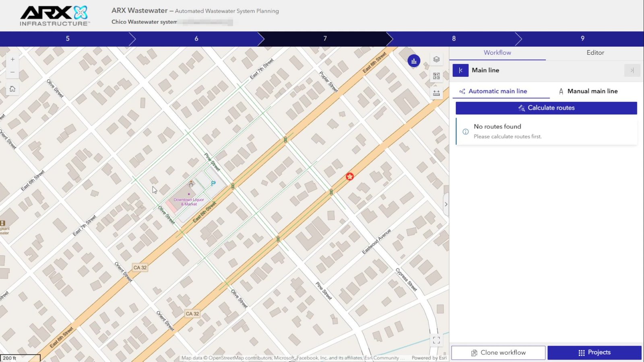Click the Poplar Street label

tap(328, 82)
